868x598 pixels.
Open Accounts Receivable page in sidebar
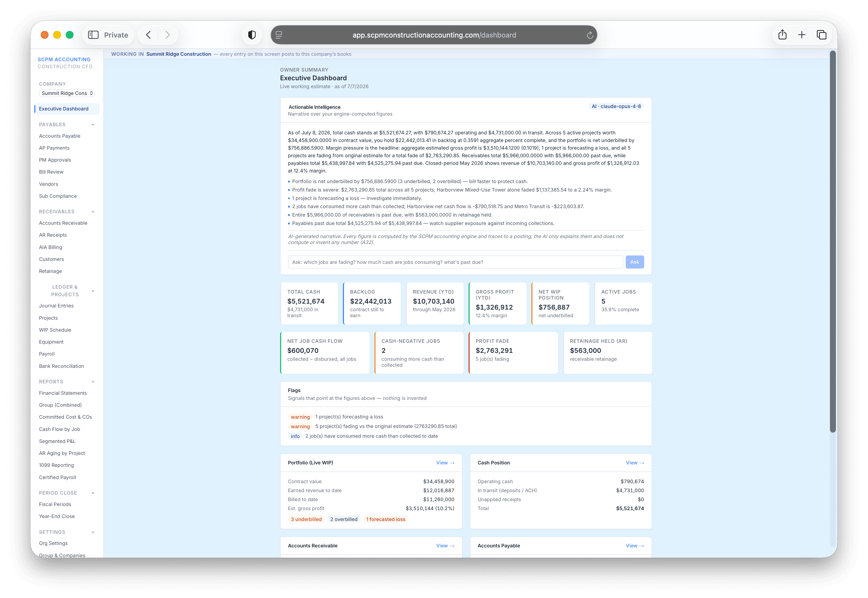[x=63, y=223]
